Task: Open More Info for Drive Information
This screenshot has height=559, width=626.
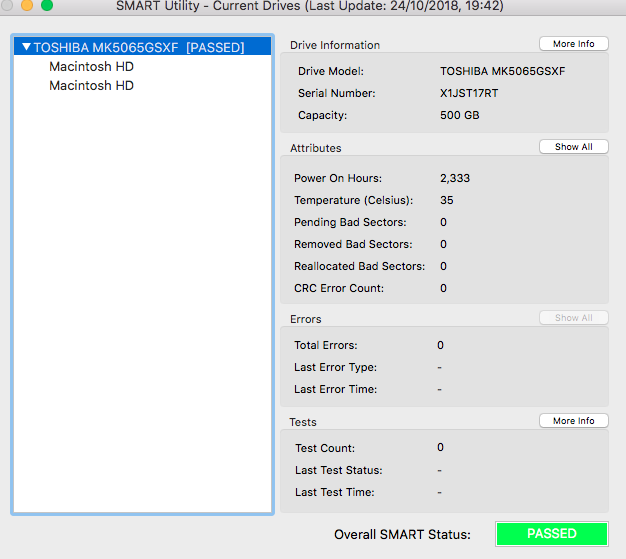Action: pos(574,44)
